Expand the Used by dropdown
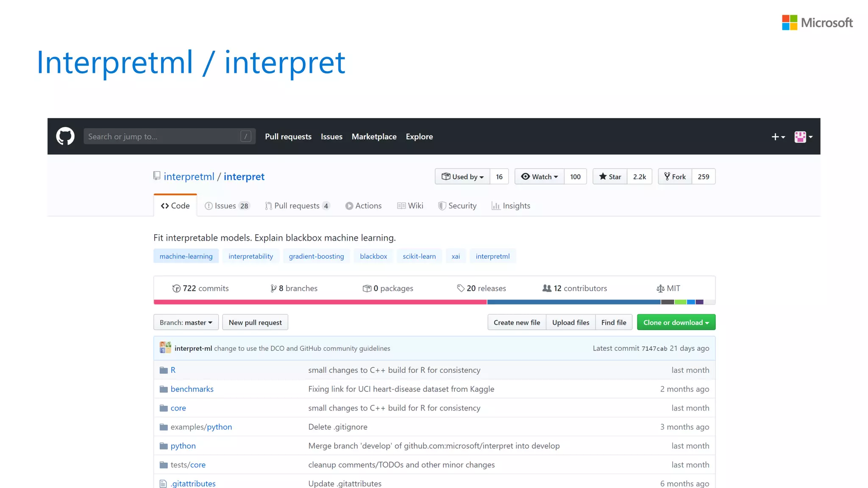The width and height of the screenshot is (868, 488). [462, 177]
